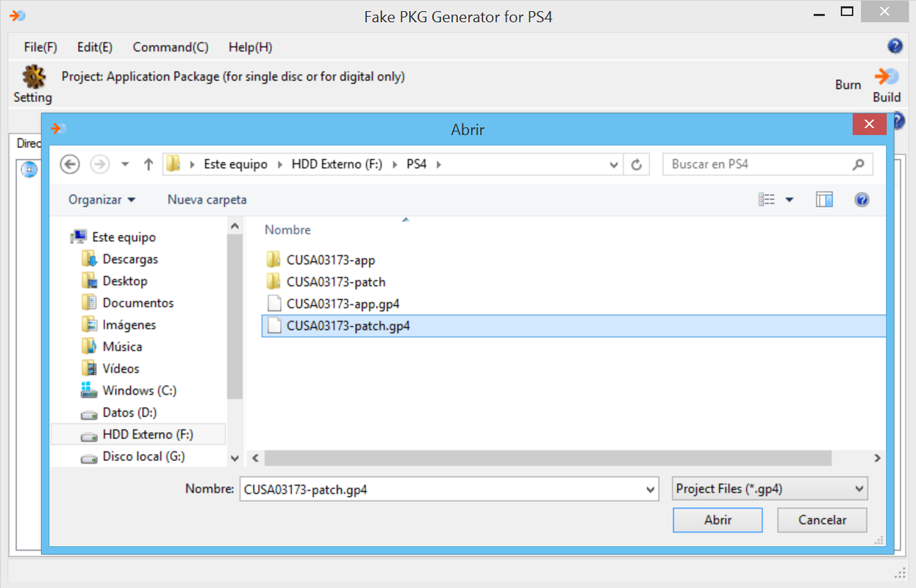The width and height of the screenshot is (916, 588).
Task: Create folder with 'Nueva carpeta'
Action: [x=207, y=200]
